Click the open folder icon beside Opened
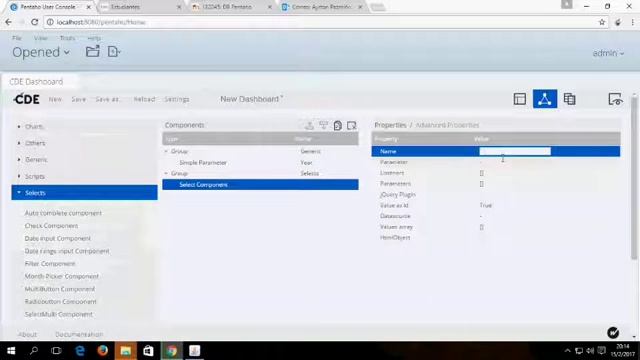The width and height of the screenshot is (640, 360). tap(93, 51)
